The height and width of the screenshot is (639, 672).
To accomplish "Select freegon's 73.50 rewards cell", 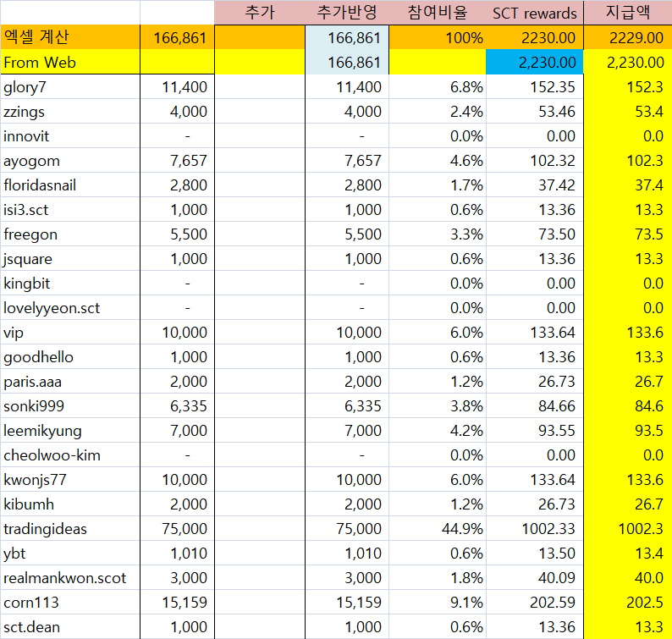I will click(534, 234).
